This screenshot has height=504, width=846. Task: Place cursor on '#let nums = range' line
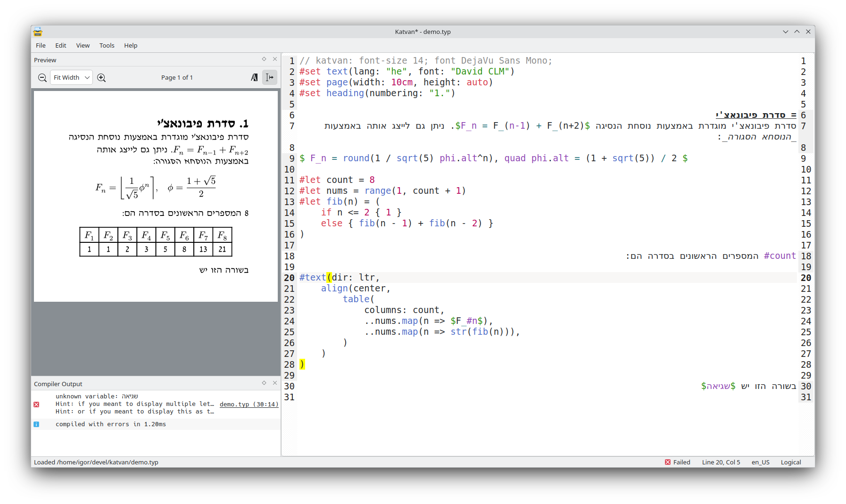point(382,191)
